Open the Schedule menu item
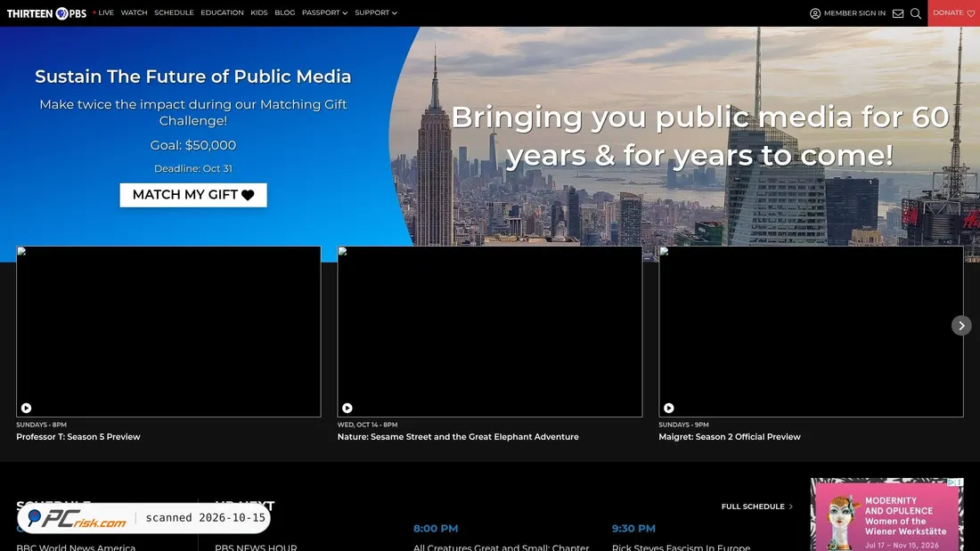 click(174, 12)
